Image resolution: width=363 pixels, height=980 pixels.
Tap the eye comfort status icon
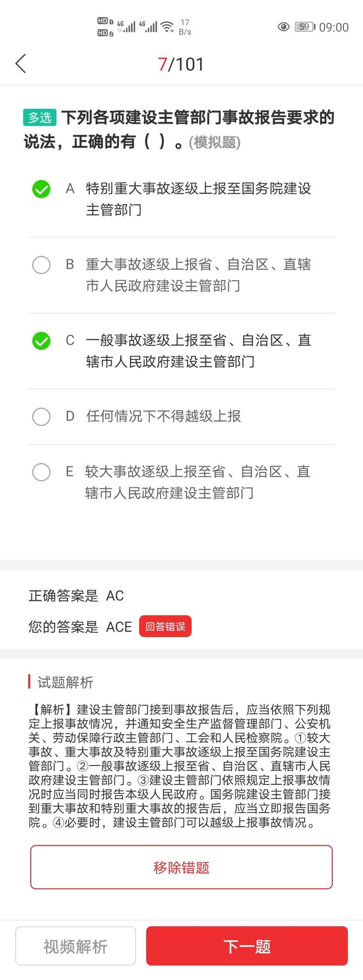coord(283,27)
